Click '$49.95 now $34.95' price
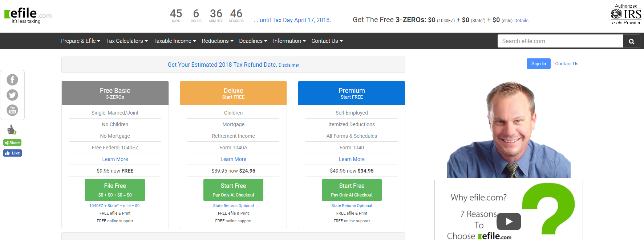 tap(352, 171)
